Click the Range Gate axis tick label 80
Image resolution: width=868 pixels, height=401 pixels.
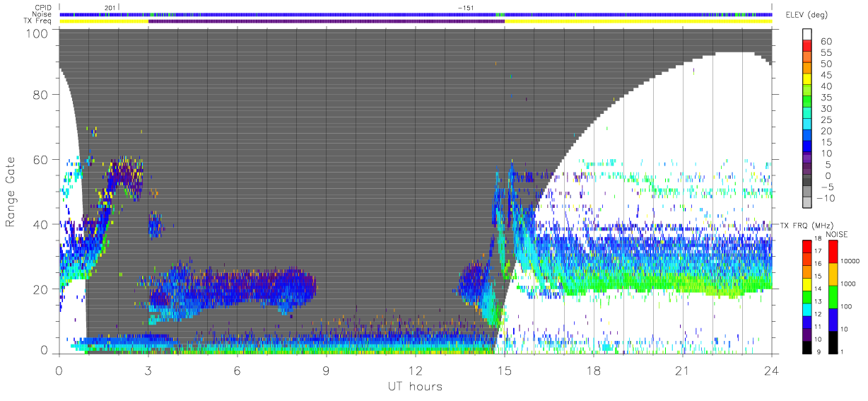[41, 95]
